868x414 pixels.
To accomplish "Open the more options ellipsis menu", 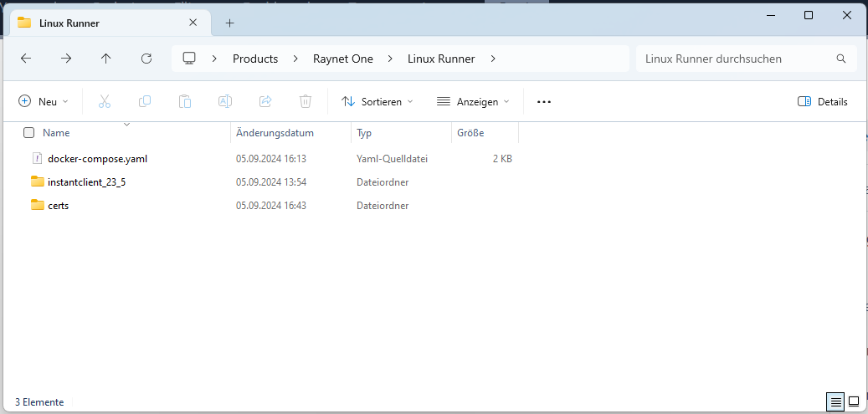I will coord(544,101).
